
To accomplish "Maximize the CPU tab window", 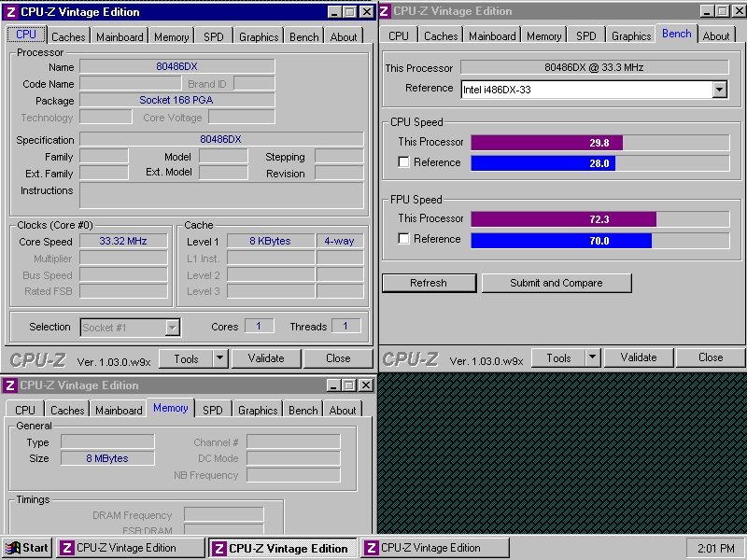I will coord(350,12).
